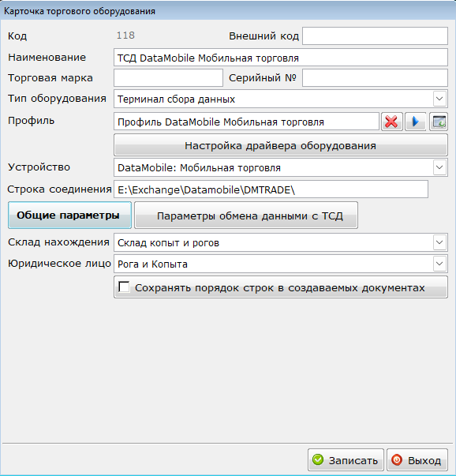The width and height of the screenshot is (456, 476).
Task: Close the card with 'Выход' button
Action: tap(417, 460)
